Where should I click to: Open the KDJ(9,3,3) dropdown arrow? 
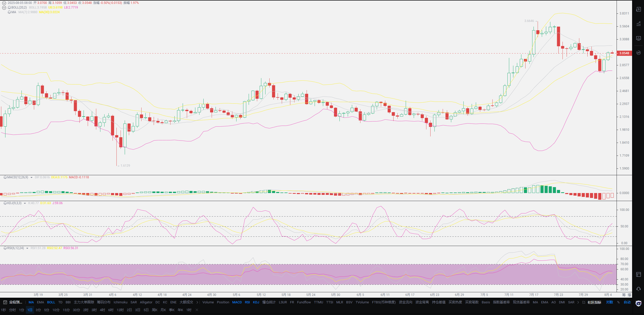click(25, 203)
